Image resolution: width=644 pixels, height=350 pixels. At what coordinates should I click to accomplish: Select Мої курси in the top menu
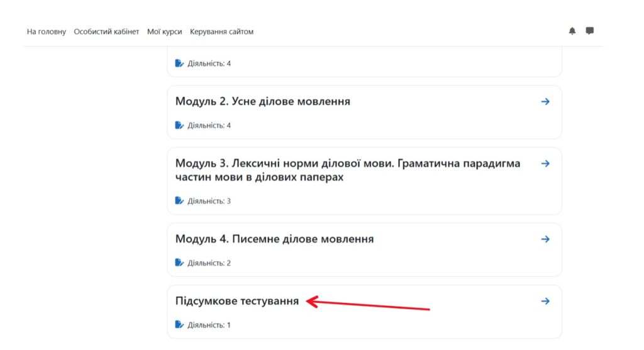pyautogui.click(x=164, y=31)
